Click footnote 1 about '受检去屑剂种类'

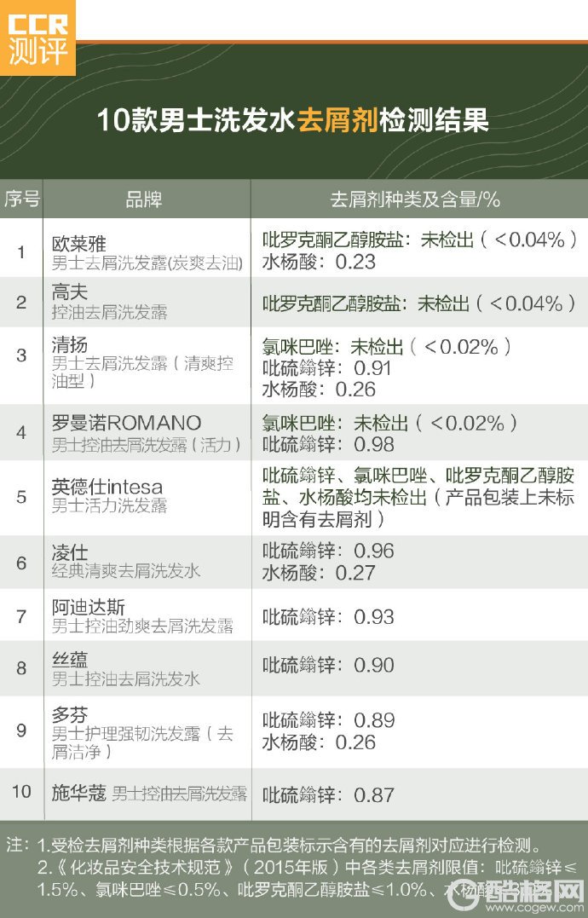click(291, 845)
